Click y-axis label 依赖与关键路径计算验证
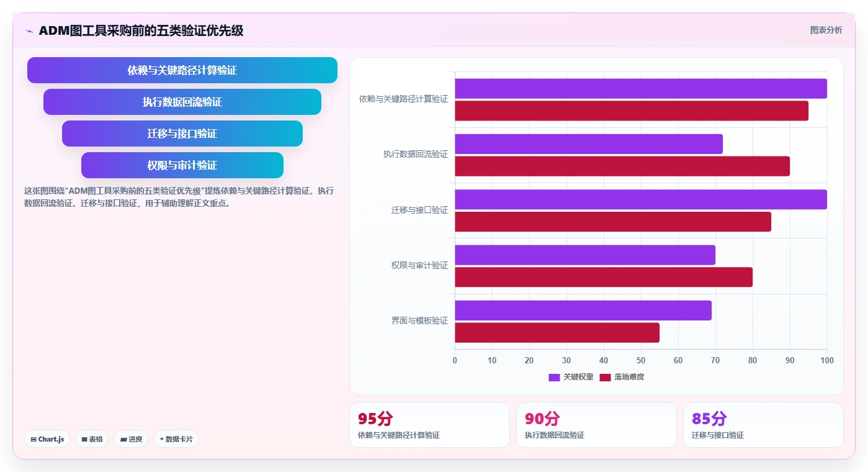This screenshot has width=868, height=472. [x=403, y=99]
